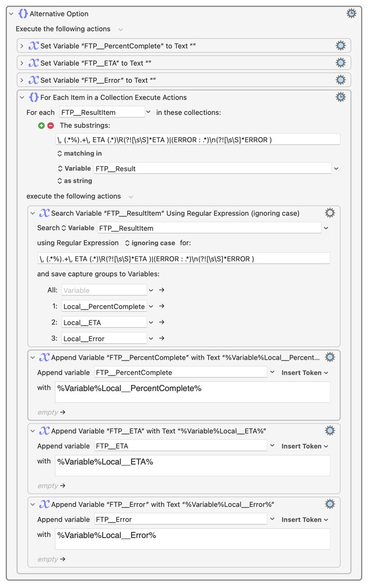Image resolution: width=368 pixels, height=588 pixels.
Task: Open Insert Token menu for FTP__PercentComplete append
Action: [304, 373]
